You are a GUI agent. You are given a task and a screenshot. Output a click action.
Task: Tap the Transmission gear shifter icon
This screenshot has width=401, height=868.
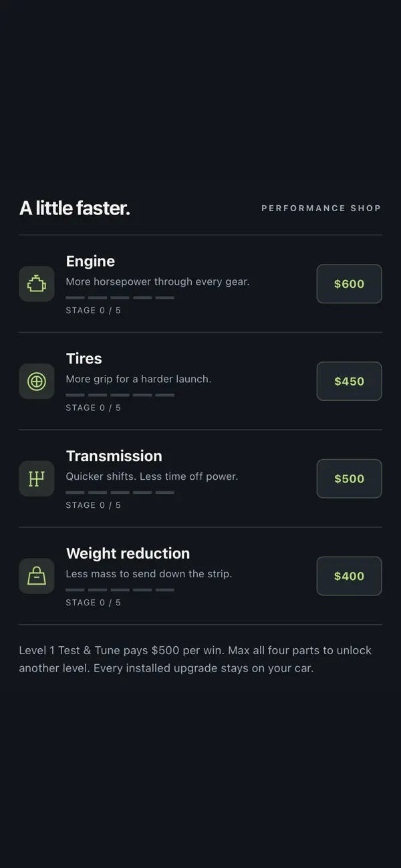(x=37, y=478)
